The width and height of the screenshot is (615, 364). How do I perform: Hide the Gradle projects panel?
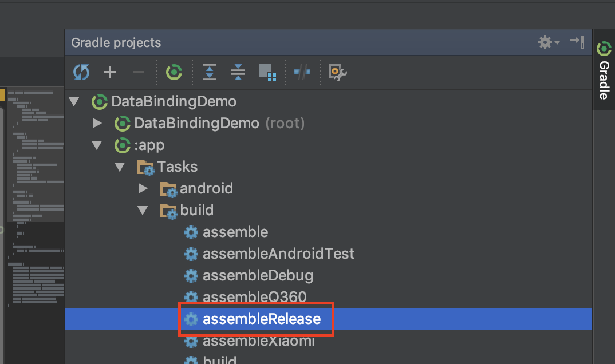[x=577, y=42]
